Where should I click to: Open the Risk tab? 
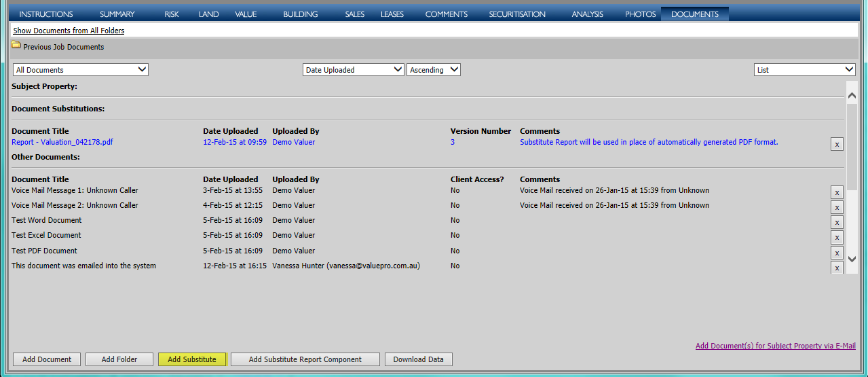[172, 14]
